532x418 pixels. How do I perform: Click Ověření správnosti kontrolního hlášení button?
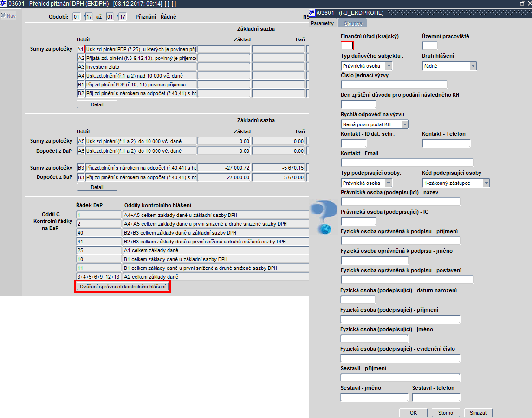click(123, 287)
